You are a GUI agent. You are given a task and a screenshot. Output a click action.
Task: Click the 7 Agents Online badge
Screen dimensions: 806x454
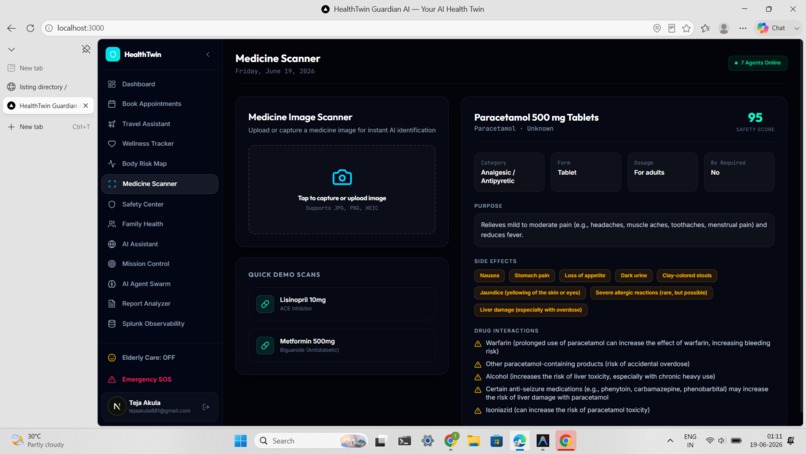pyautogui.click(x=757, y=63)
